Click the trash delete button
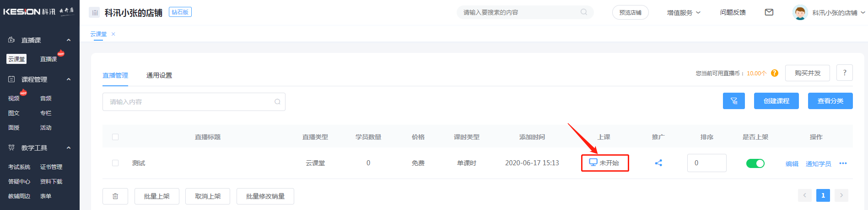The height and width of the screenshot is (210, 868). [x=115, y=196]
